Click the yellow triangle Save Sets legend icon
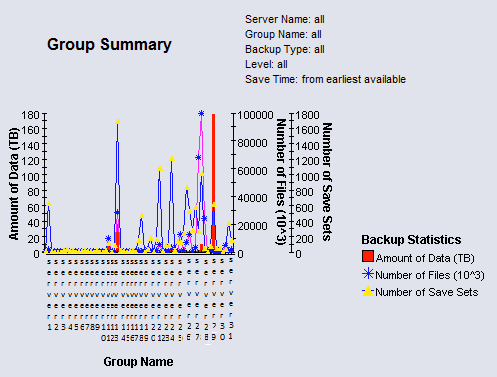 [x=368, y=291]
